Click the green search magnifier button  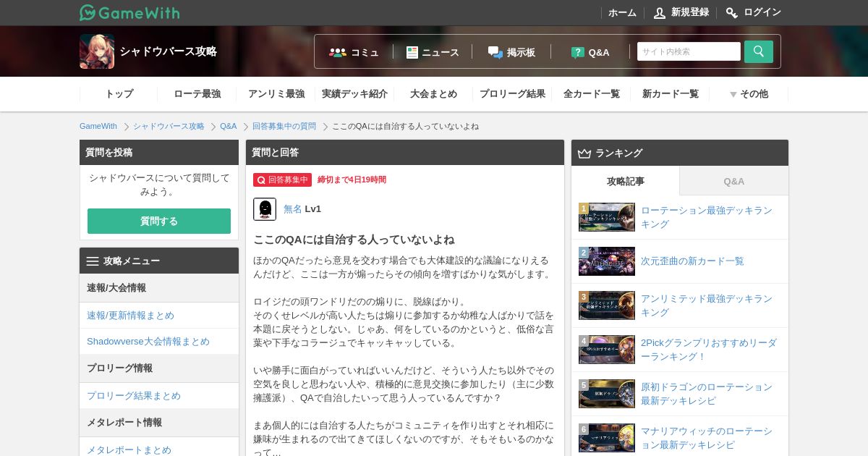pyautogui.click(x=759, y=51)
